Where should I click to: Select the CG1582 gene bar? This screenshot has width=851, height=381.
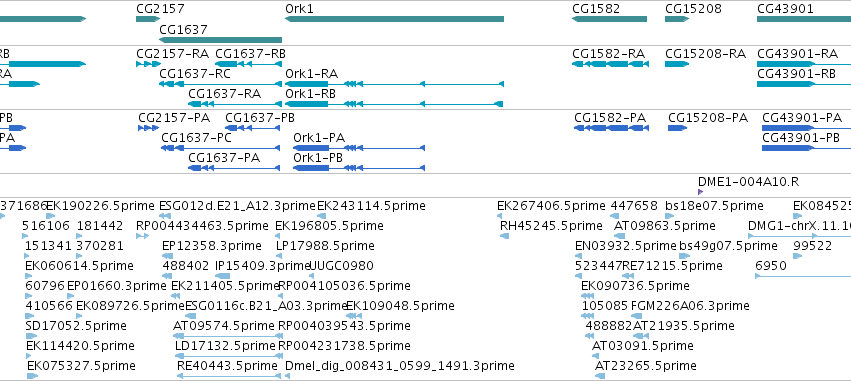(x=609, y=19)
